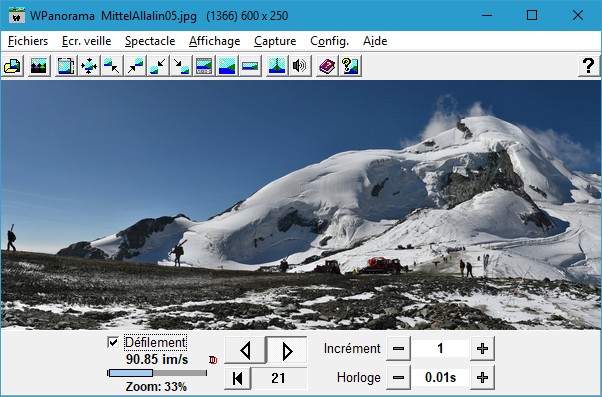Decrease Incrément with the minus button

tap(399, 349)
